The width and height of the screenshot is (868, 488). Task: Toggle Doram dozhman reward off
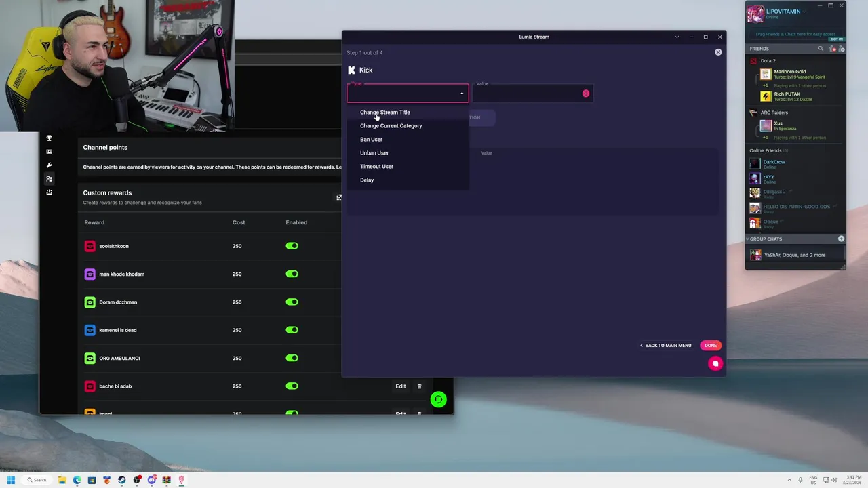click(x=292, y=302)
